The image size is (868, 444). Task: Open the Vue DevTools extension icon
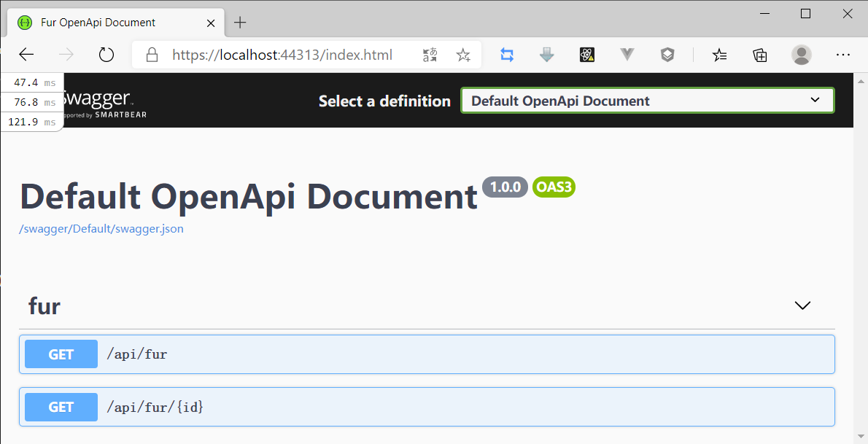point(627,55)
